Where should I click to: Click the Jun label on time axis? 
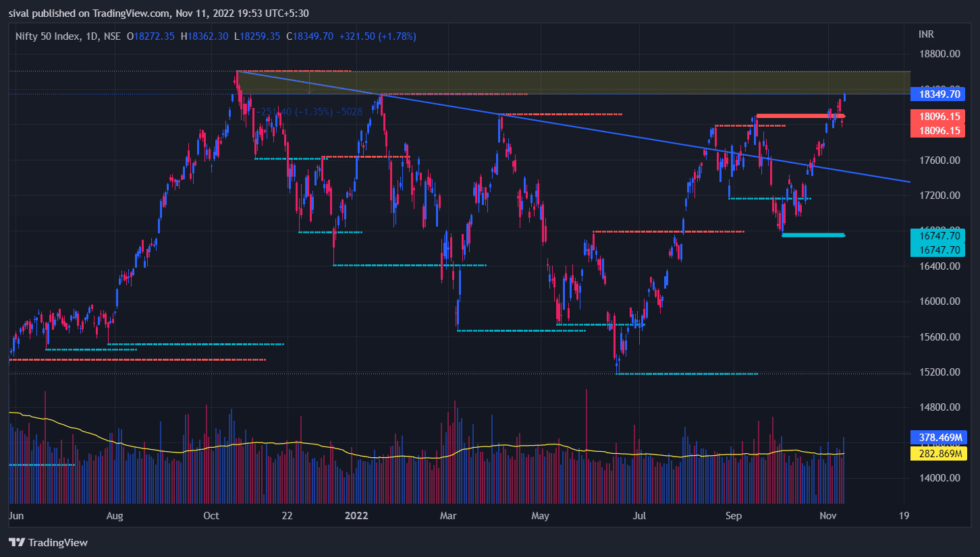pos(16,516)
